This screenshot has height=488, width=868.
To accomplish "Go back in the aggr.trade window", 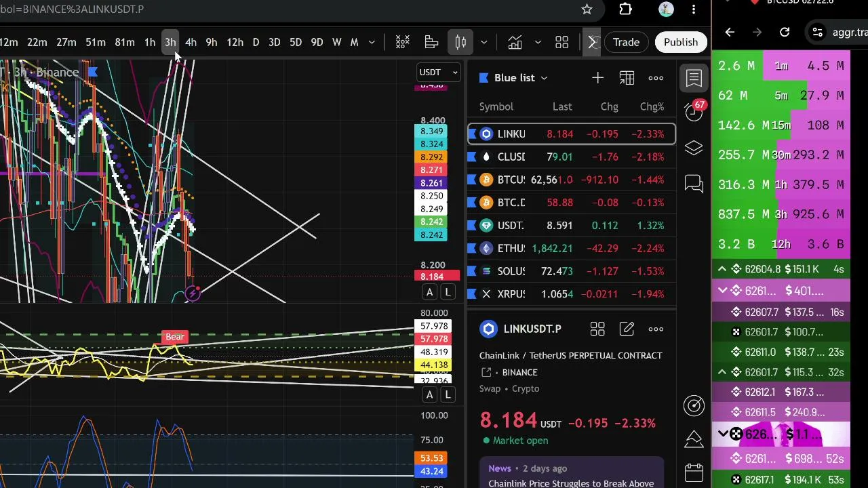I will [730, 32].
